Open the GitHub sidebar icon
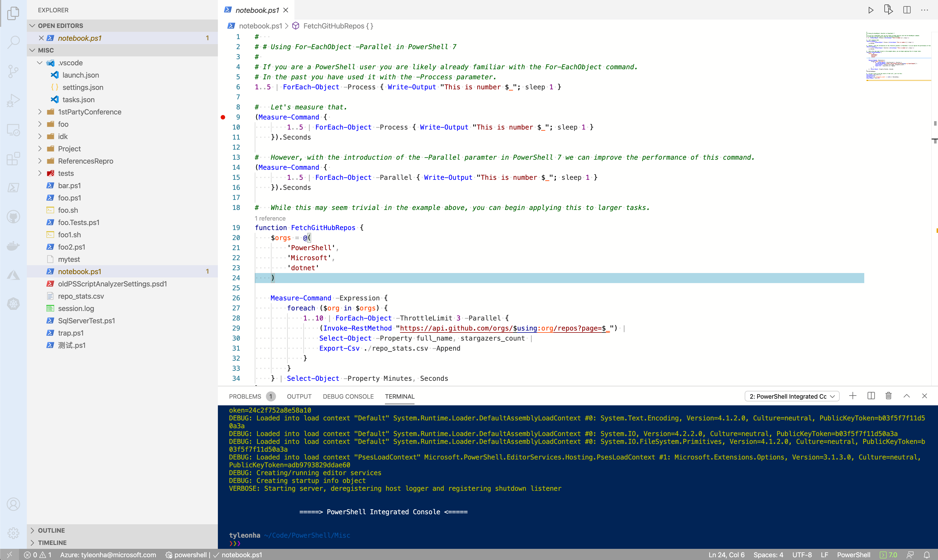 coord(14,216)
